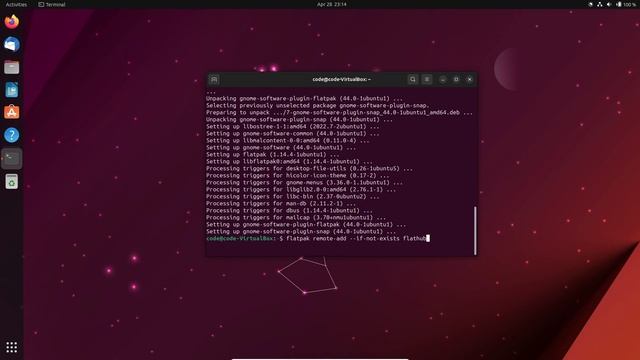
Task: Click 'Processing triggers for dbus' line
Action: click(x=289, y=211)
